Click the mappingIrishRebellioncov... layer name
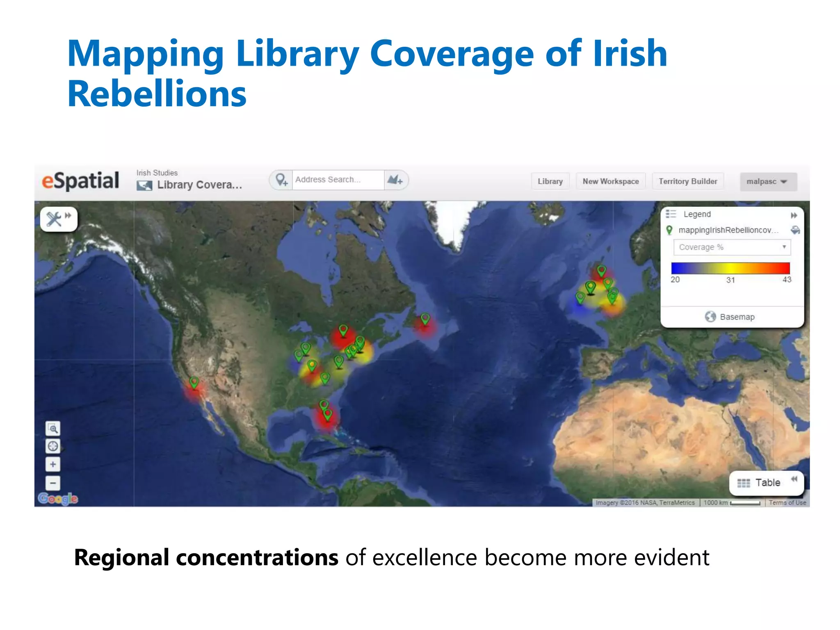This screenshot has width=840, height=630. [728, 230]
